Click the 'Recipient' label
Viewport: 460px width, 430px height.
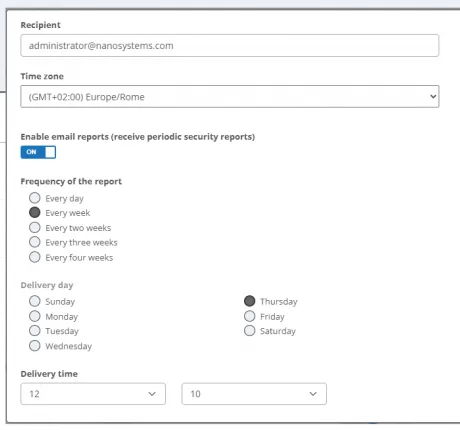coord(40,25)
